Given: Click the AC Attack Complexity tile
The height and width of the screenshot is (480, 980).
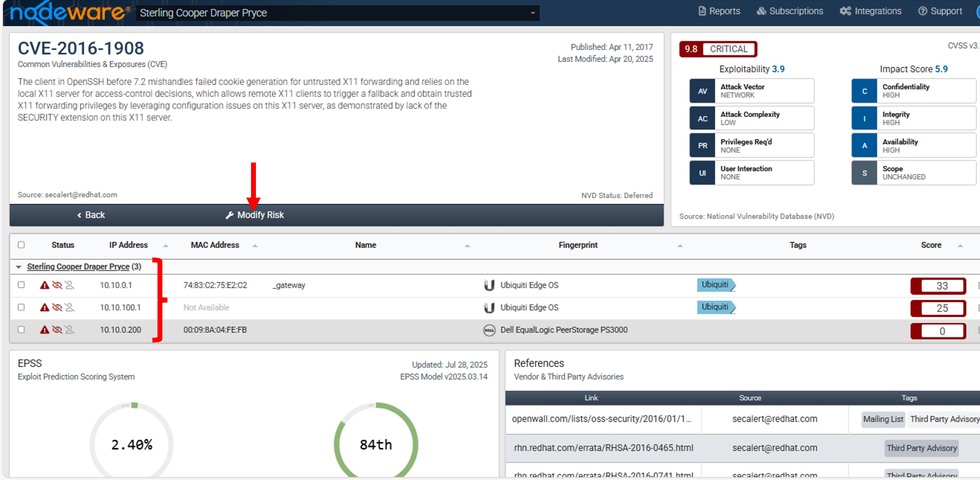Looking at the screenshot, I should click(752, 118).
